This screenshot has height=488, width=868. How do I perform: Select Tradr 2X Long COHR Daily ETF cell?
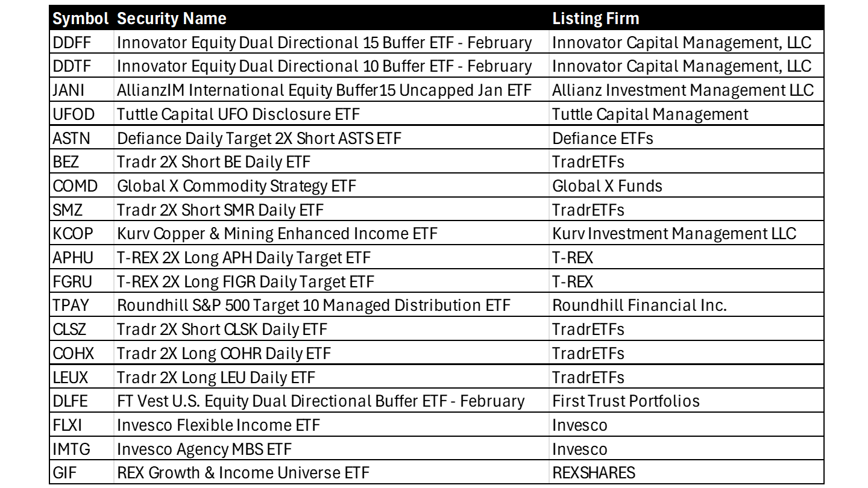224,354
